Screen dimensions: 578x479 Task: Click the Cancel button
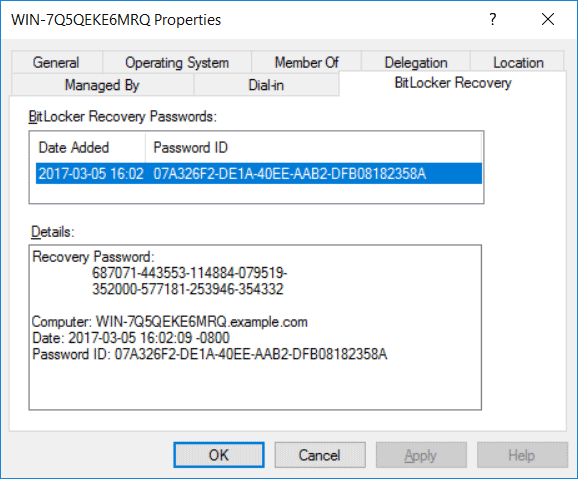tap(320, 455)
